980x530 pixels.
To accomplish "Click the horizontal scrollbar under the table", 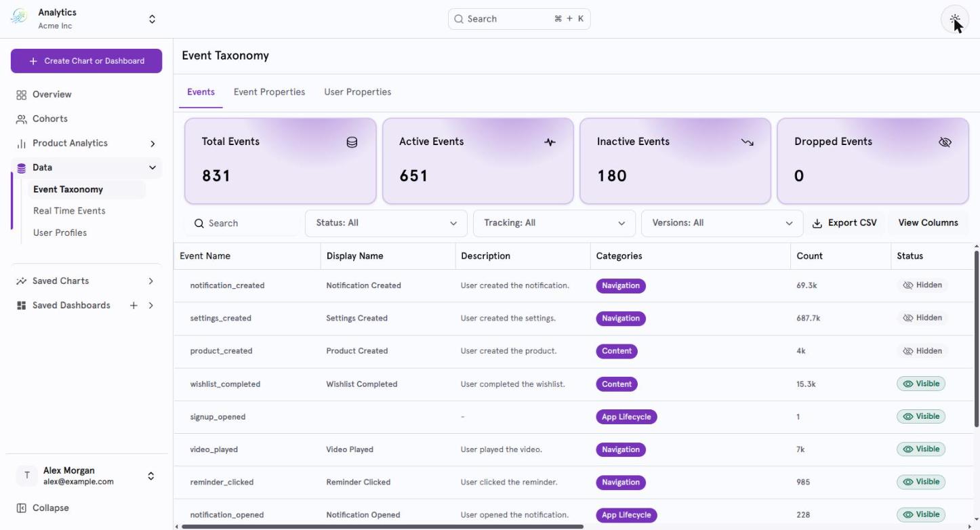I will pos(382,527).
